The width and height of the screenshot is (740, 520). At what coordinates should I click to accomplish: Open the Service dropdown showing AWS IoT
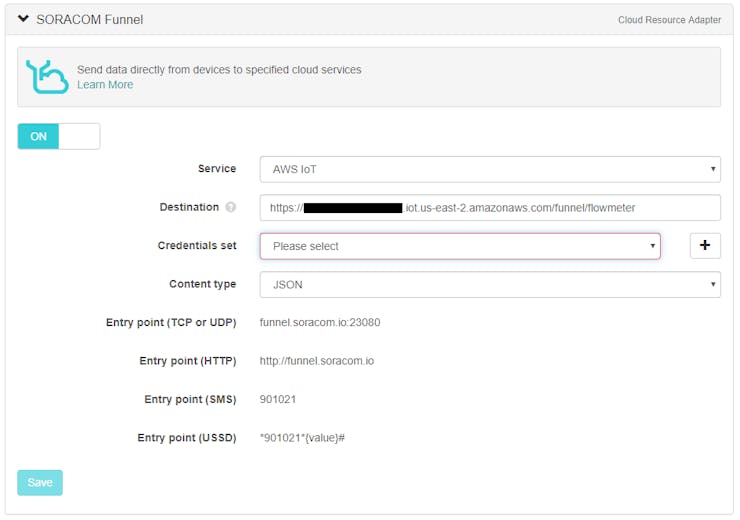[x=489, y=169]
